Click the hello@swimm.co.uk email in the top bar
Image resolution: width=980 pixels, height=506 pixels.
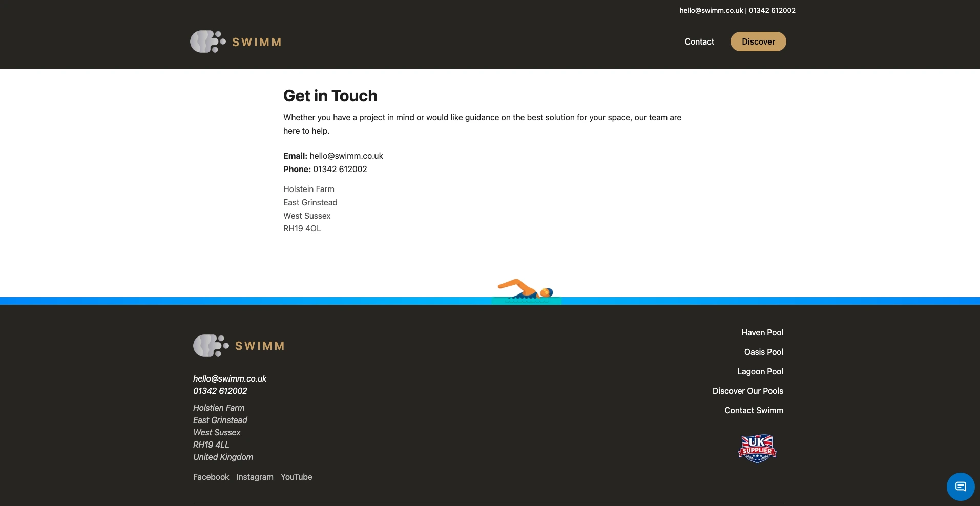(711, 10)
